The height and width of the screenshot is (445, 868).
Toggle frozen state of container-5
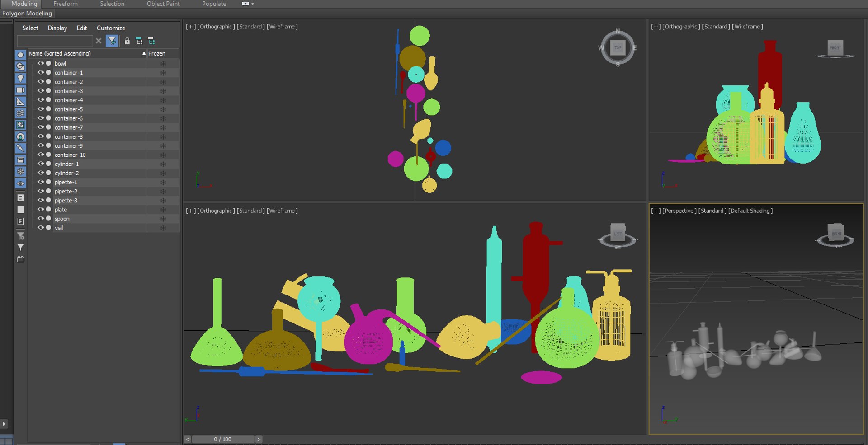click(x=163, y=109)
